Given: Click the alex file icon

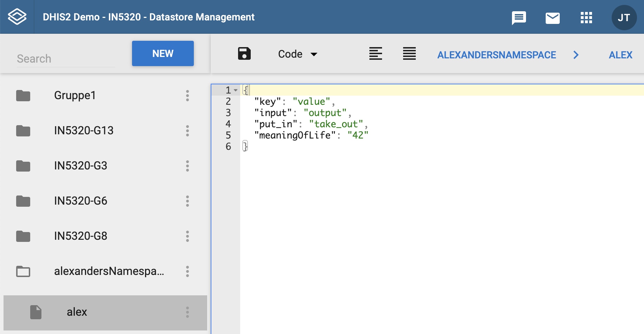Looking at the screenshot, I should pos(36,312).
